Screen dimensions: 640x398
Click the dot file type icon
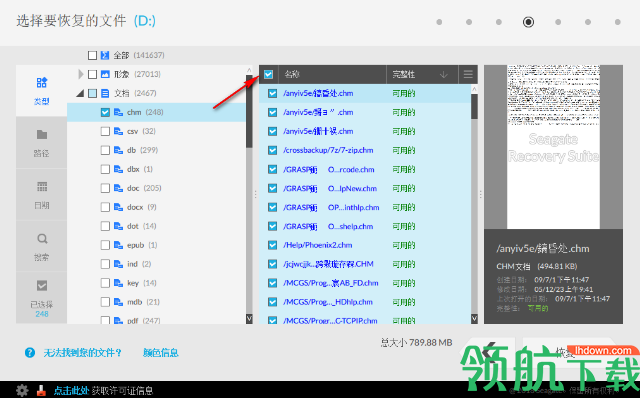118,226
